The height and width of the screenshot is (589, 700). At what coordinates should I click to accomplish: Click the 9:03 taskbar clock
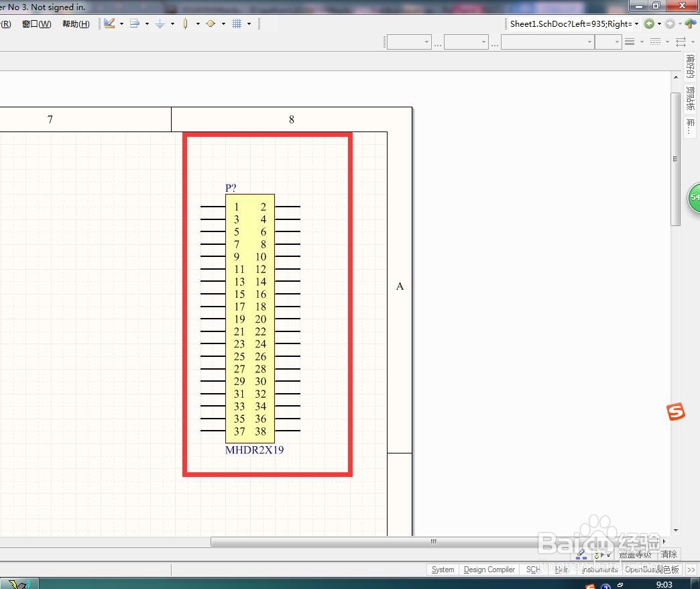pyautogui.click(x=664, y=584)
